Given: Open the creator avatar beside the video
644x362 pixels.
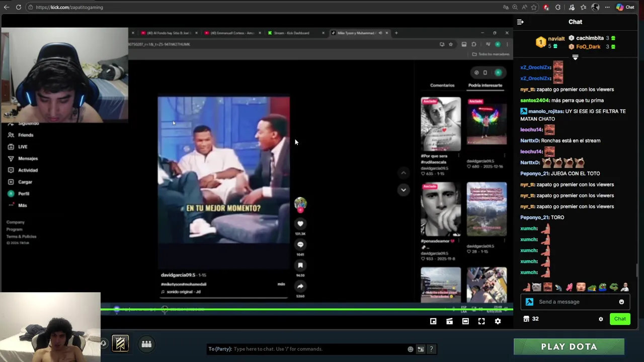Looking at the screenshot, I should pos(300,204).
